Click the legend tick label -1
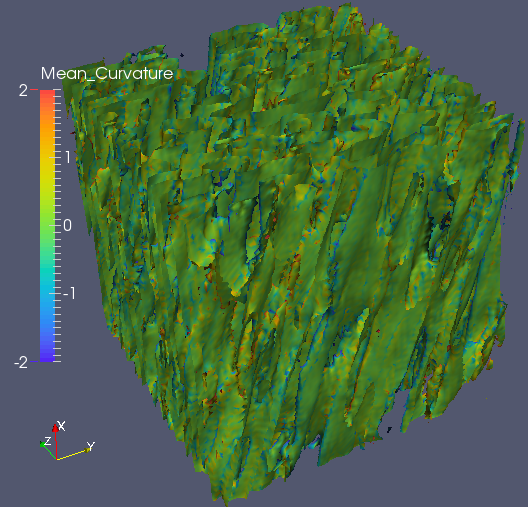Screen dimensions: 528x507 (x=69, y=293)
